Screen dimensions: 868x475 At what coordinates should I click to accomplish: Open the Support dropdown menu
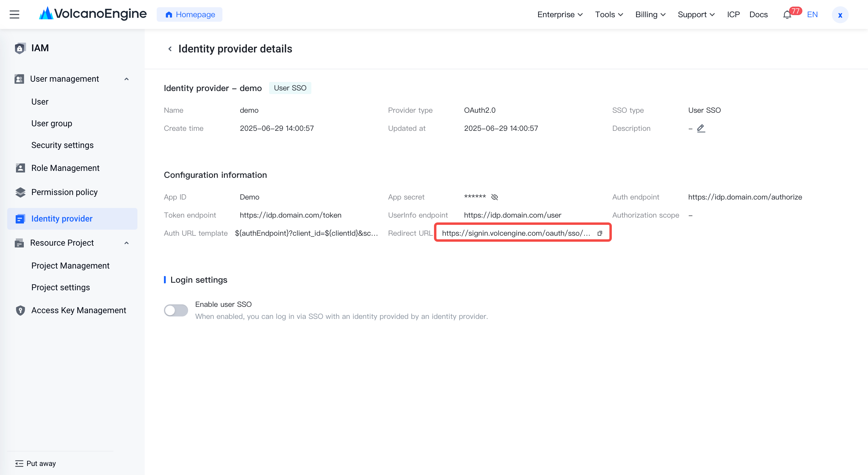tap(696, 14)
